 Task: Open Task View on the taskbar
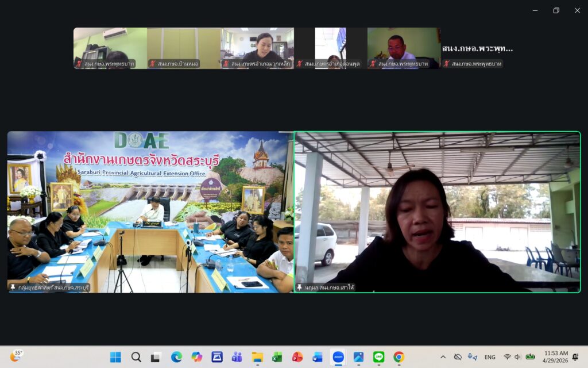click(x=156, y=357)
